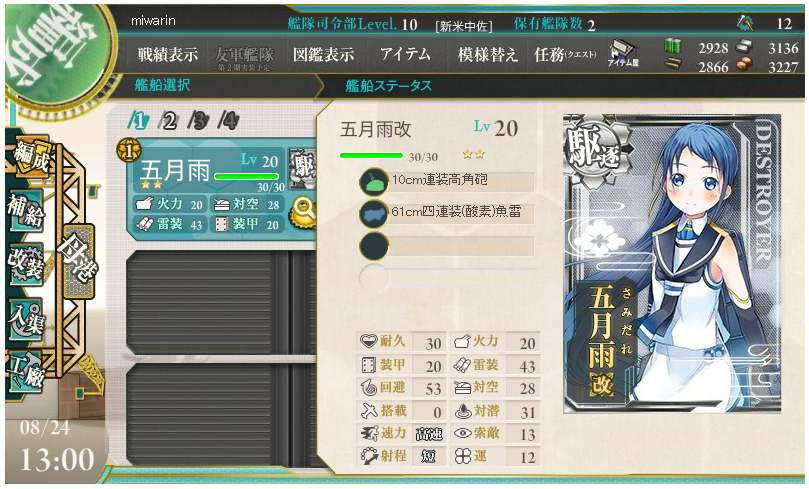Open the 工廠 factory sidebar icon

[26, 372]
